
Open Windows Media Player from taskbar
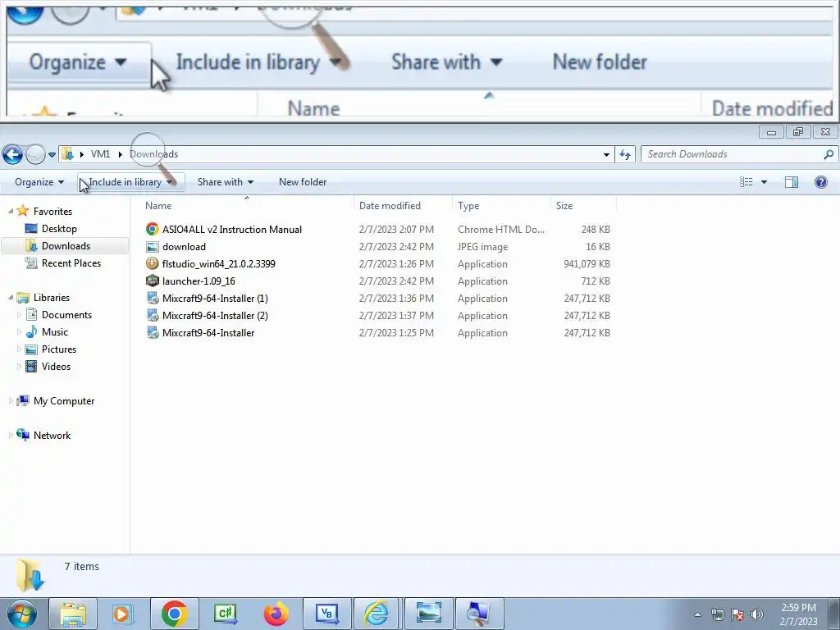coord(123,614)
